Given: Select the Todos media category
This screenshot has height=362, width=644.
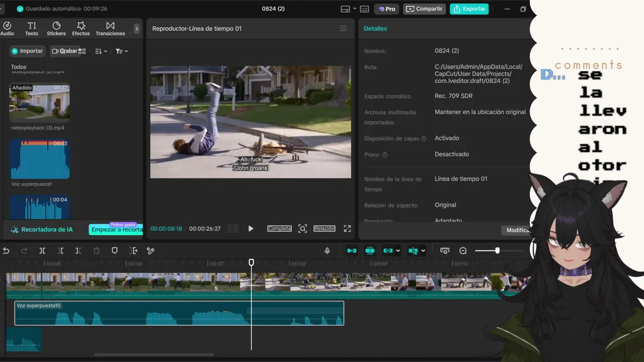Looking at the screenshot, I should [19, 67].
